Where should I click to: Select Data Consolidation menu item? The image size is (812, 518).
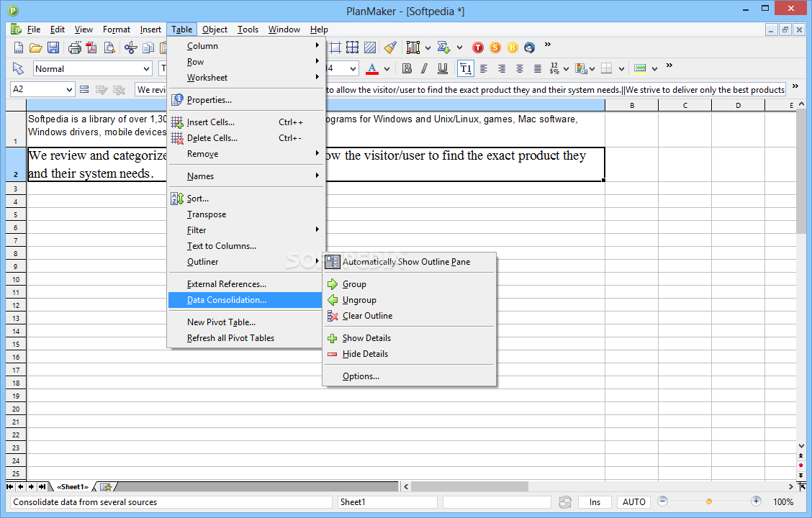coord(245,300)
